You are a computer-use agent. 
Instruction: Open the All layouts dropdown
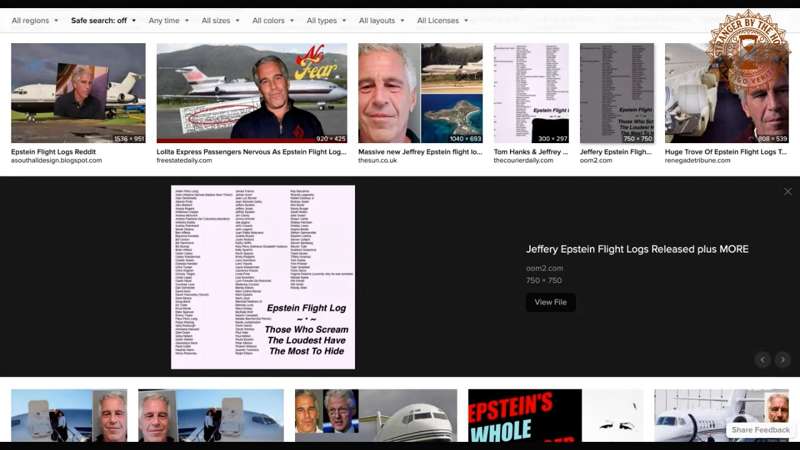click(x=381, y=20)
